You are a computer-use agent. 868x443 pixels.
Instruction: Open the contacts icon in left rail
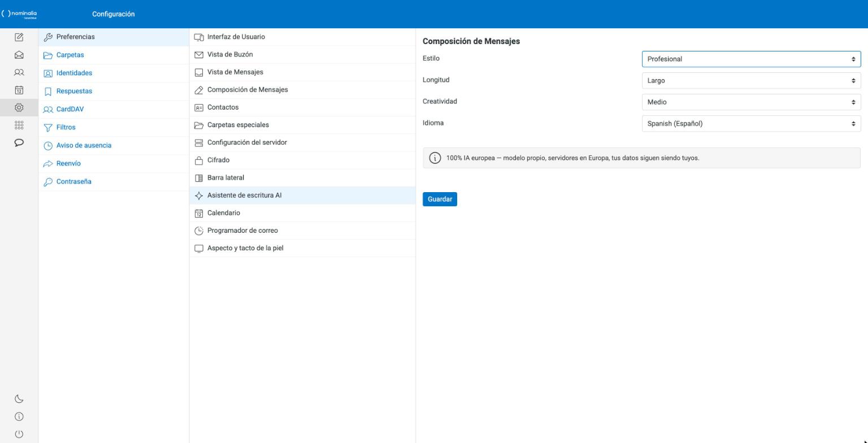pos(19,72)
